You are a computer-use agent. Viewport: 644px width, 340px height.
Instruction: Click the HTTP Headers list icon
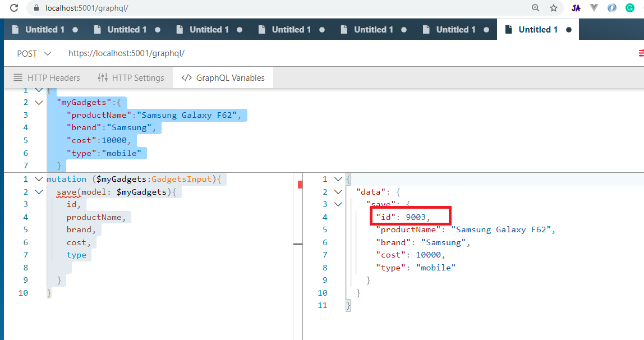[20, 77]
